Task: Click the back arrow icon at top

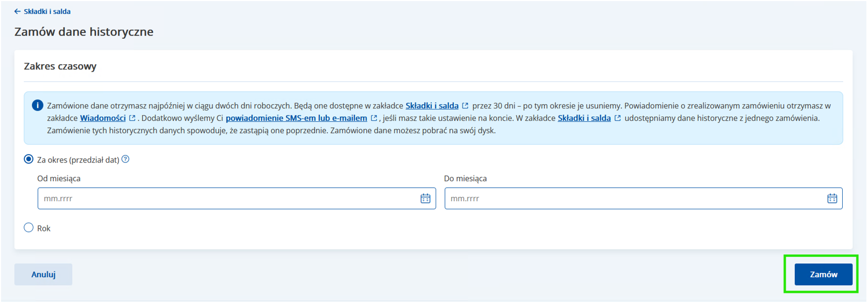Action: pos(17,11)
